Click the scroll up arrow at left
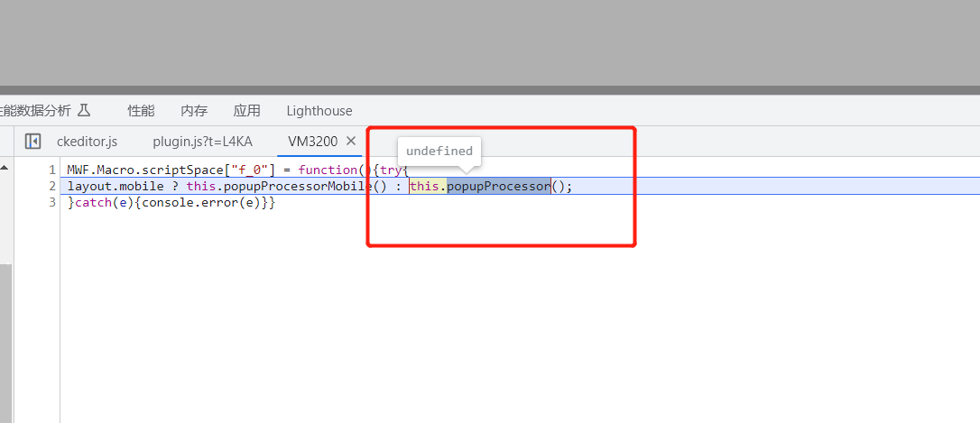980x423 pixels. [x=5, y=168]
